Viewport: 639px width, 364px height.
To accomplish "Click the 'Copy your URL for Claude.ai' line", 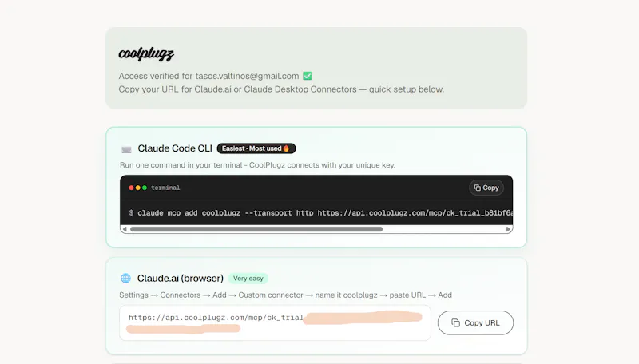I will [281, 89].
